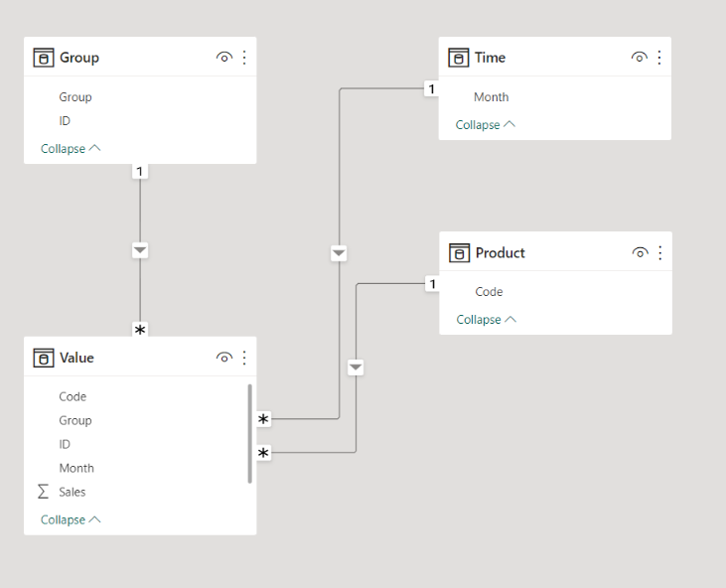Select filter direction arrow on Product relationship line
Screen dimensions: 726x588
click(356, 367)
